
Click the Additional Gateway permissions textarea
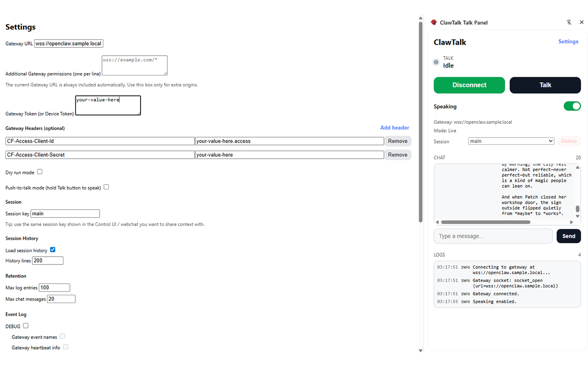pyautogui.click(x=135, y=65)
